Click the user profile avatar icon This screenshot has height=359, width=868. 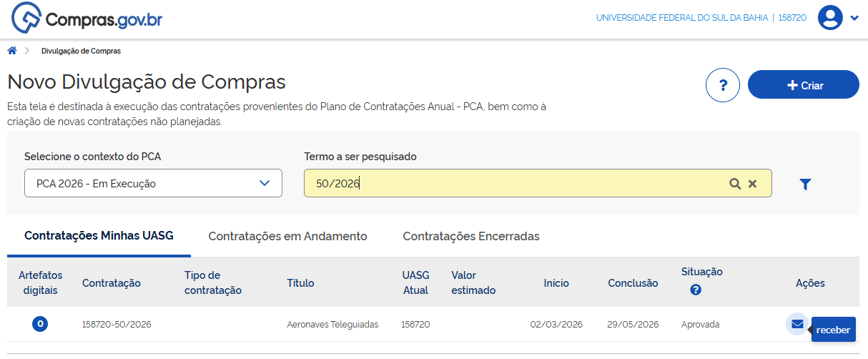[x=830, y=18]
